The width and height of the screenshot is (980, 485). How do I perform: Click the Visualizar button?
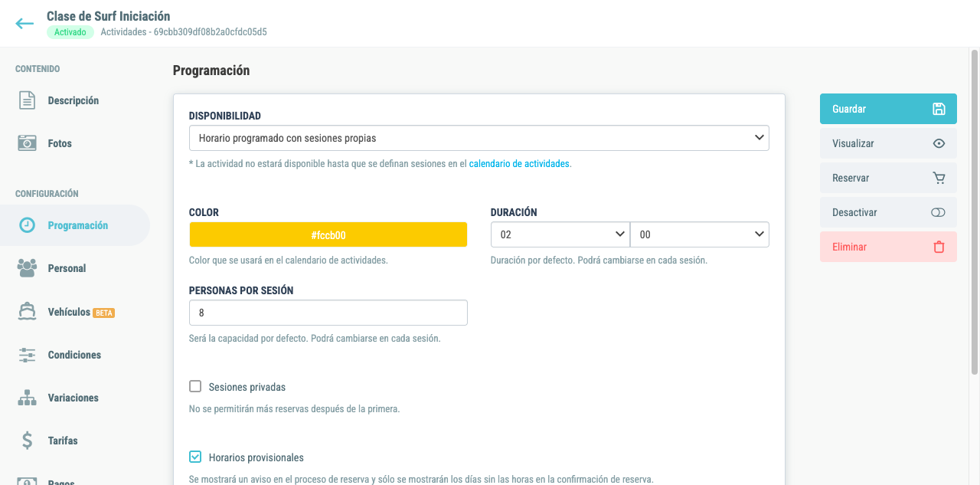coord(888,143)
